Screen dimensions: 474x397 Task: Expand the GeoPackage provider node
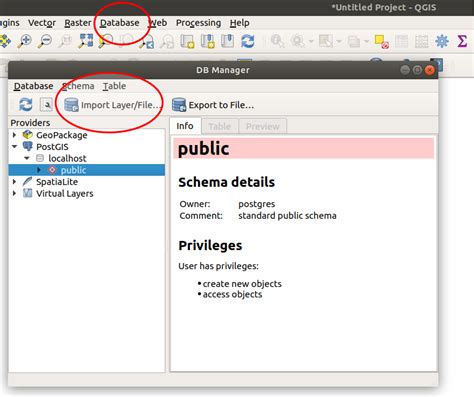(14, 135)
